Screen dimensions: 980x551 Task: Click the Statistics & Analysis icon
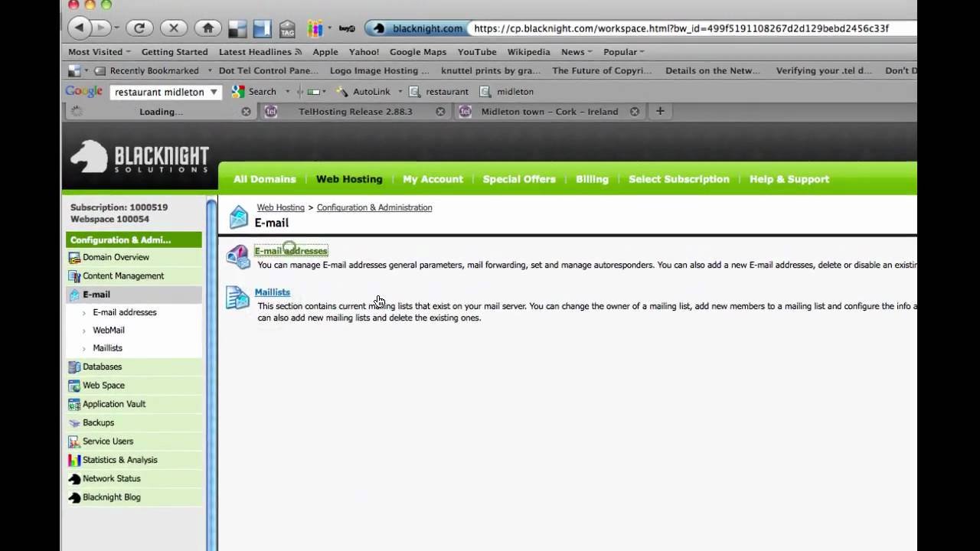coord(74,460)
